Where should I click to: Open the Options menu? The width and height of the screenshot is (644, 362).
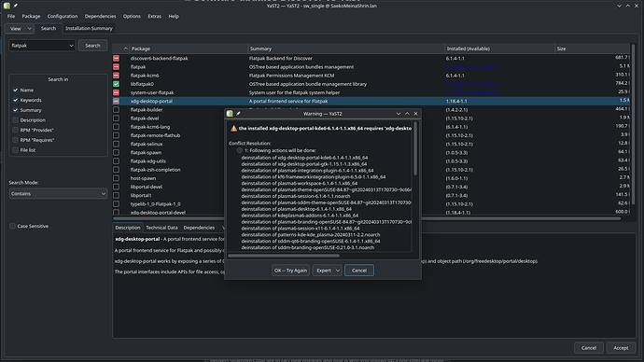pyautogui.click(x=132, y=17)
